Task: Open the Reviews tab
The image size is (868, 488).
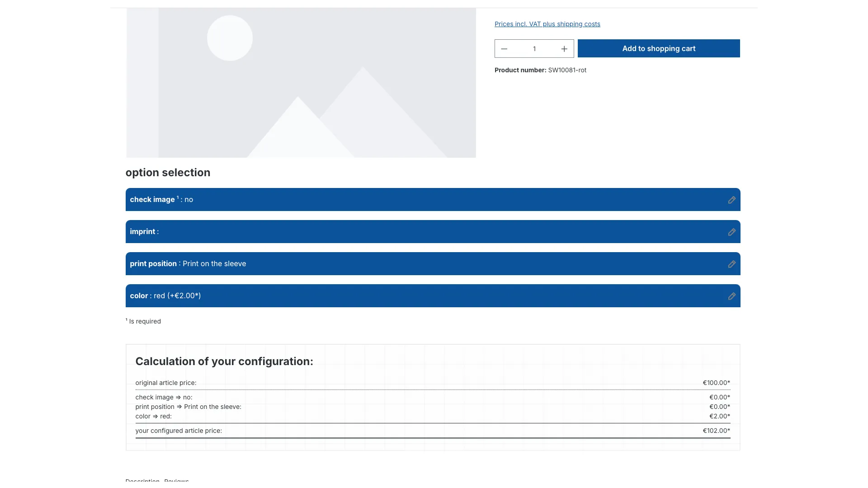Action: click(176, 481)
